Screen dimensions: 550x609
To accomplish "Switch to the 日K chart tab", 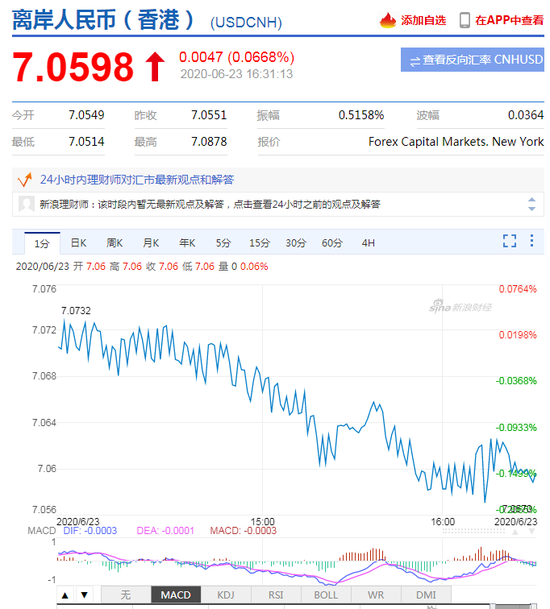I will 78,243.
